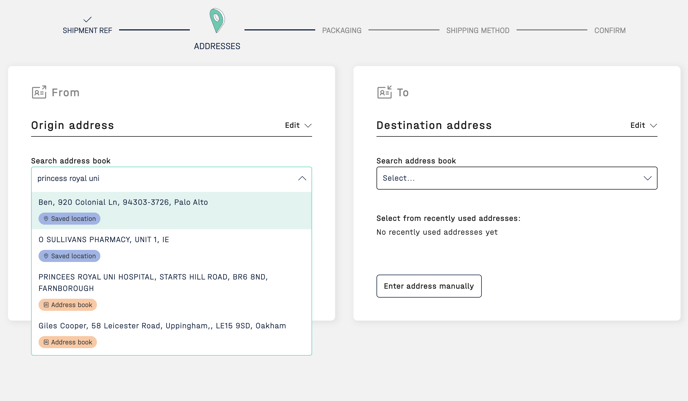The height and width of the screenshot is (401, 688).
Task: Click the To contact card icon
Action: [384, 92]
